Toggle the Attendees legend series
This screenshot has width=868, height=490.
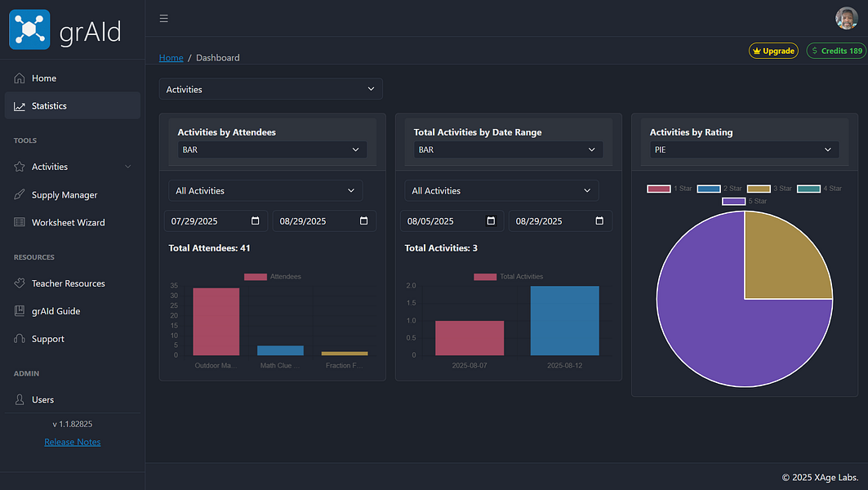(x=273, y=276)
